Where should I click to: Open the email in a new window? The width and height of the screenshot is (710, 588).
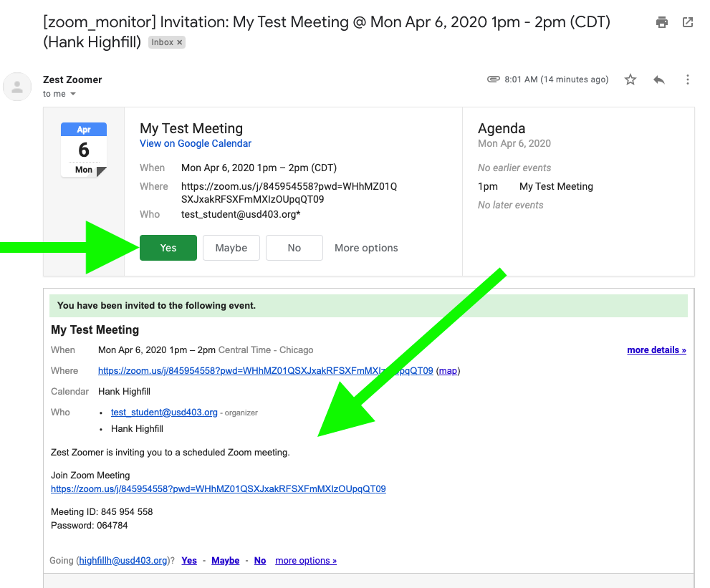point(687,21)
